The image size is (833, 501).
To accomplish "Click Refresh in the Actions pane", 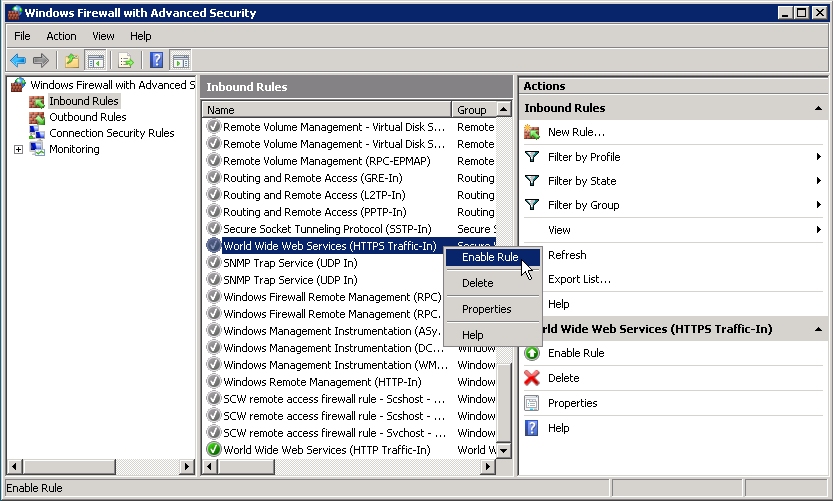I will (x=567, y=255).
